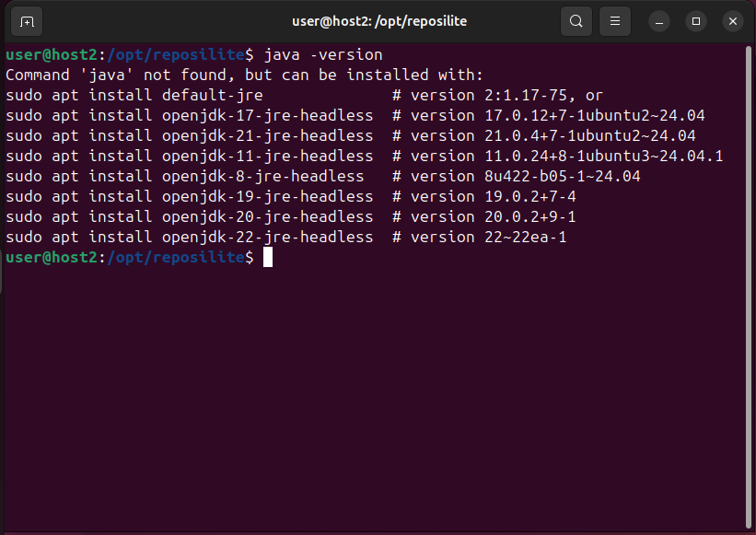Click version '21.0.4+7-1ubuntu2~24.04' text
This screenshot has height=535, width=756.
pyautogui.click(x=590, y=136)
